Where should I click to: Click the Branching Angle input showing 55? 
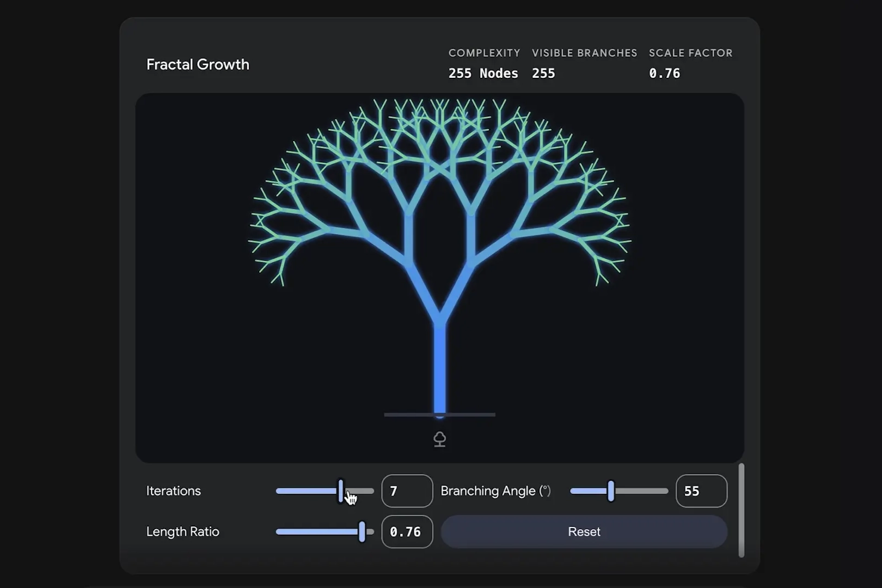[701, 491]
